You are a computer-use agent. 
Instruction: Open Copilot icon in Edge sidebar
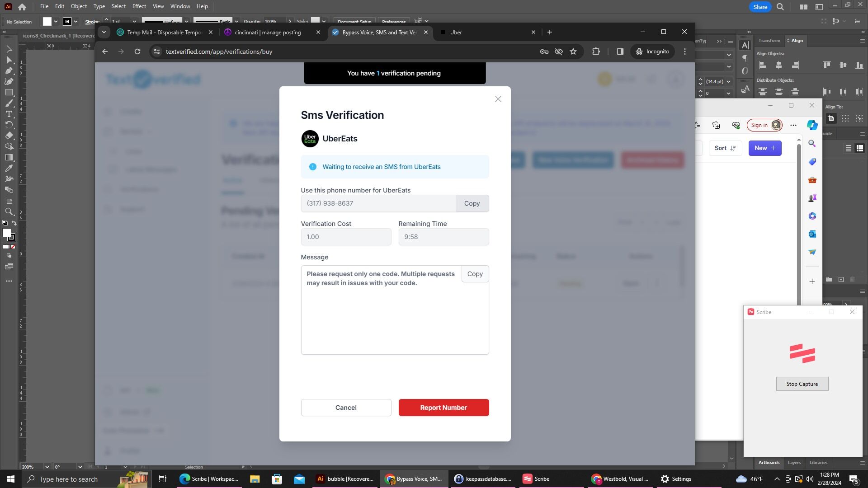[x=812, y=125]
